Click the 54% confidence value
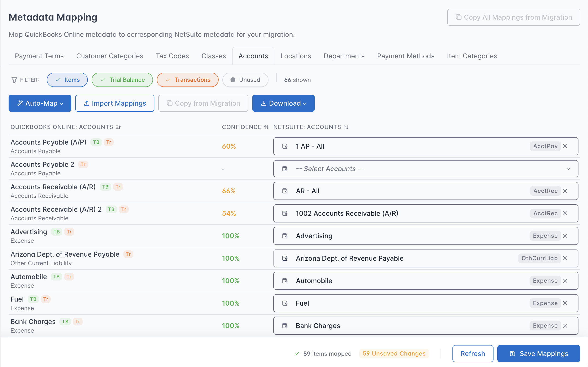This screenshot has height=367, width=588. coord(229,213)
